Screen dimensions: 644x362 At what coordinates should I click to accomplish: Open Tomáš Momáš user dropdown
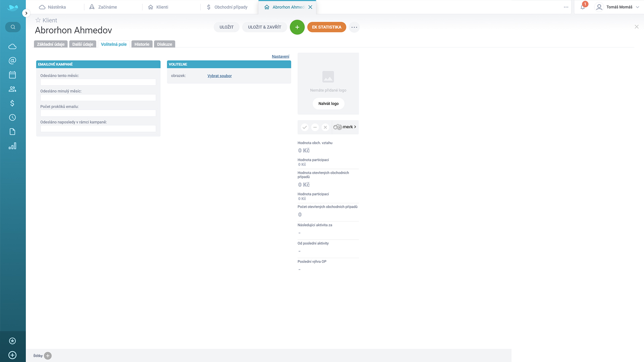point(619,7)
